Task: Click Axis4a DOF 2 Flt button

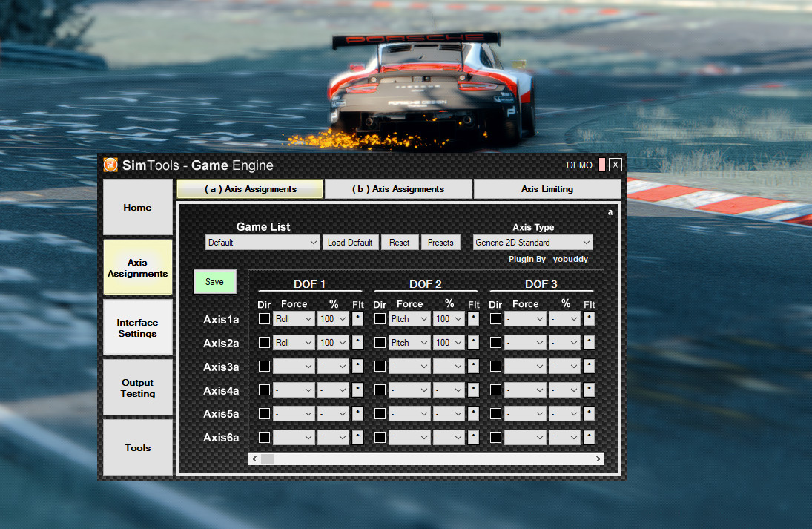Action: [x=473, y=390]
